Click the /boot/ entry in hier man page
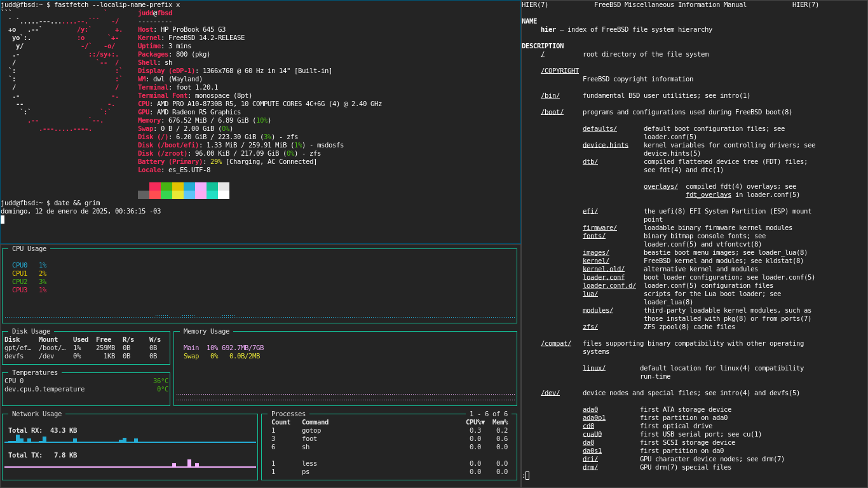Screen dimensions: 868x488 (552, 112)
